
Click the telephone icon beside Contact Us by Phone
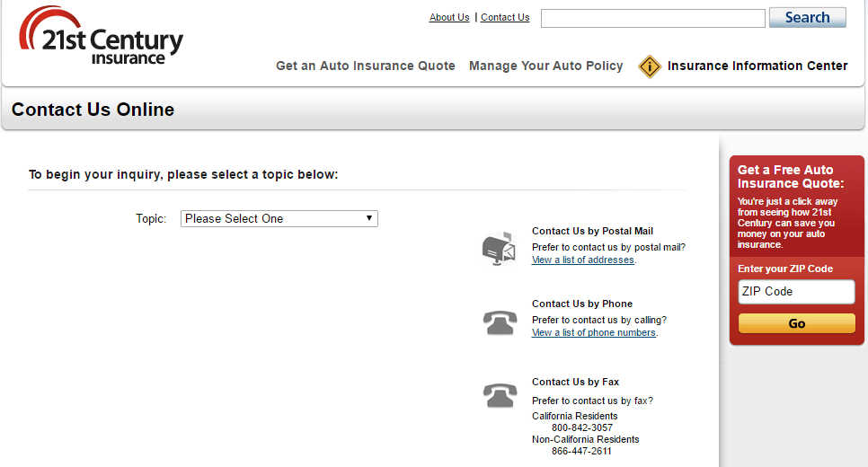pyautogui.click(x=500, y=322)
